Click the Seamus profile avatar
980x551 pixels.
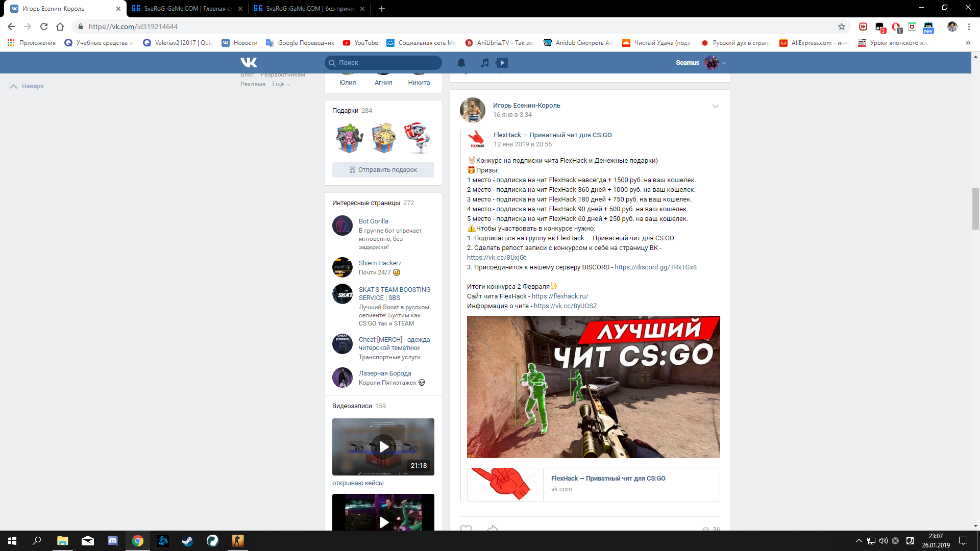point(711,62)
